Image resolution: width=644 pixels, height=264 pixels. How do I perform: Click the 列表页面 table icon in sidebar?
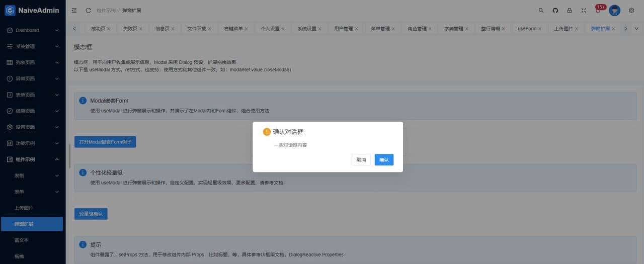10,62
